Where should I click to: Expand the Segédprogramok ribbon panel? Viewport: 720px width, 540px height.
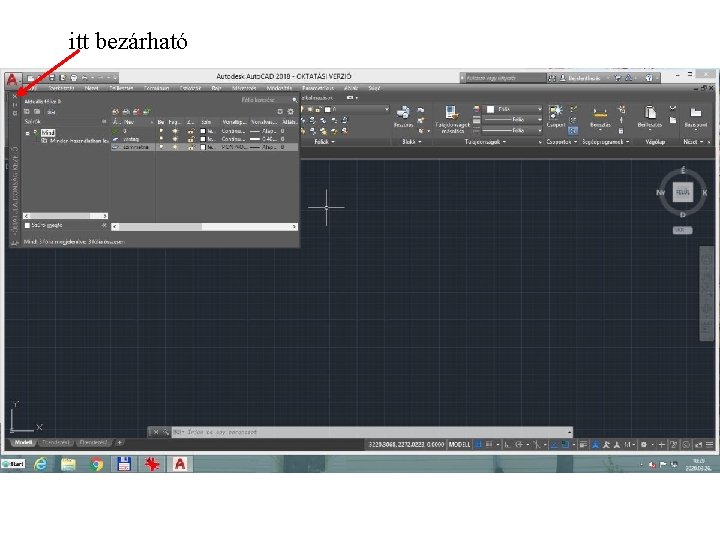pos(606,142)
